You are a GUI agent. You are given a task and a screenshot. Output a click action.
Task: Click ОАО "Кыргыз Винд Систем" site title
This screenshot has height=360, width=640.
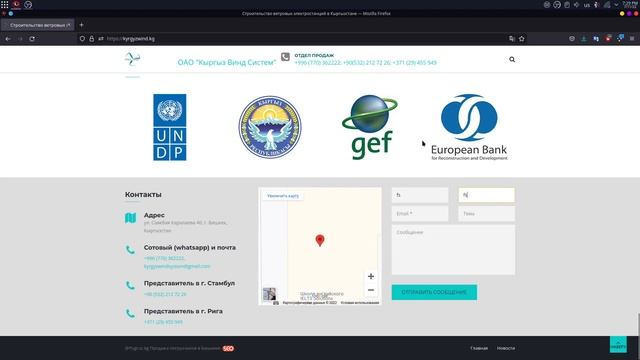pyautogui.click(x=227, y=62)
